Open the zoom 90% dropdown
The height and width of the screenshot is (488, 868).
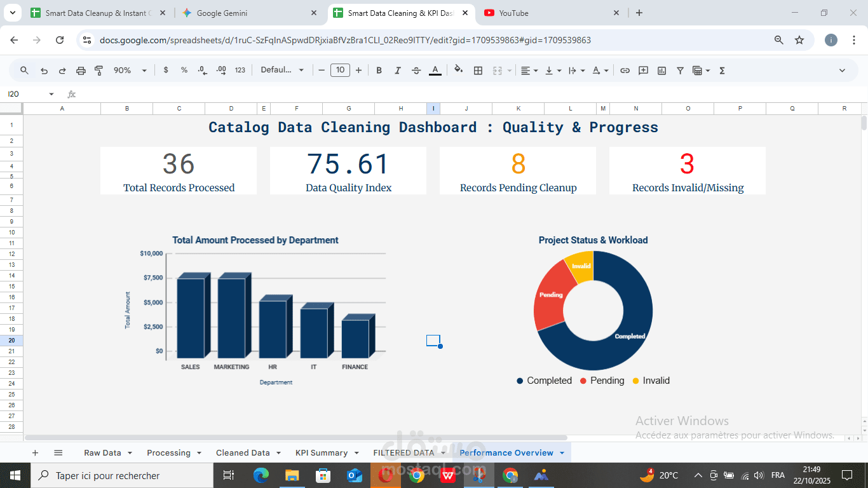click(130, 71)
